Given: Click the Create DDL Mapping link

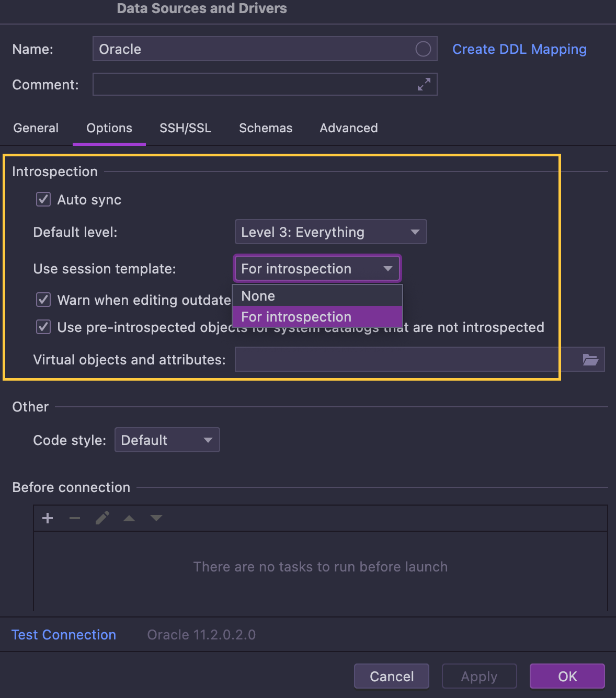Looking at the screenshot, I should pos(519,49).
